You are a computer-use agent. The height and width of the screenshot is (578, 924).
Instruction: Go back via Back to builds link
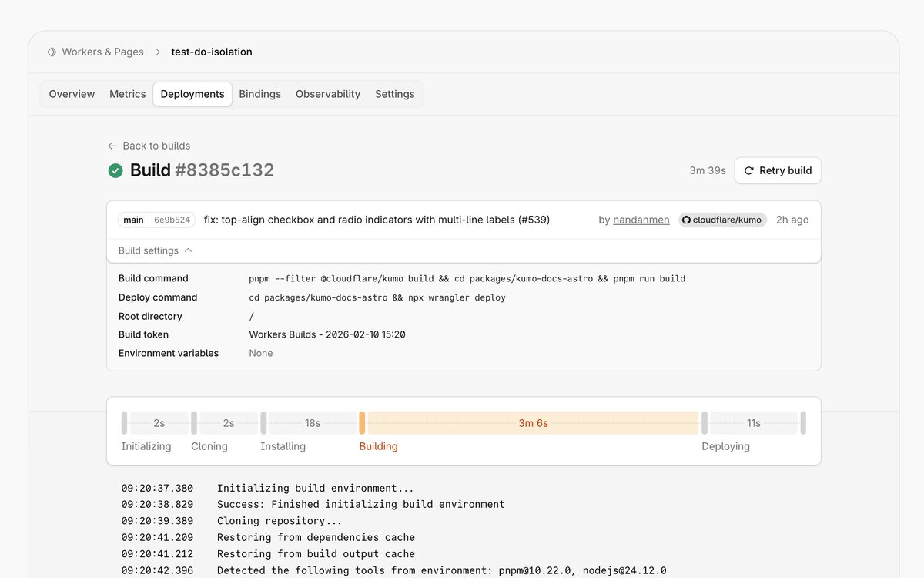point(149,146)
